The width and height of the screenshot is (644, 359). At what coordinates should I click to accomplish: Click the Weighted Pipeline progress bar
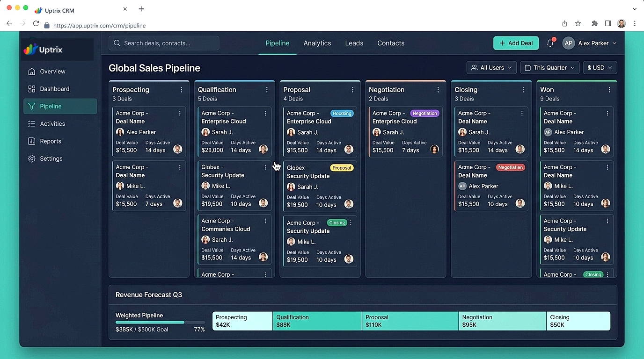[x=160, y=322]
